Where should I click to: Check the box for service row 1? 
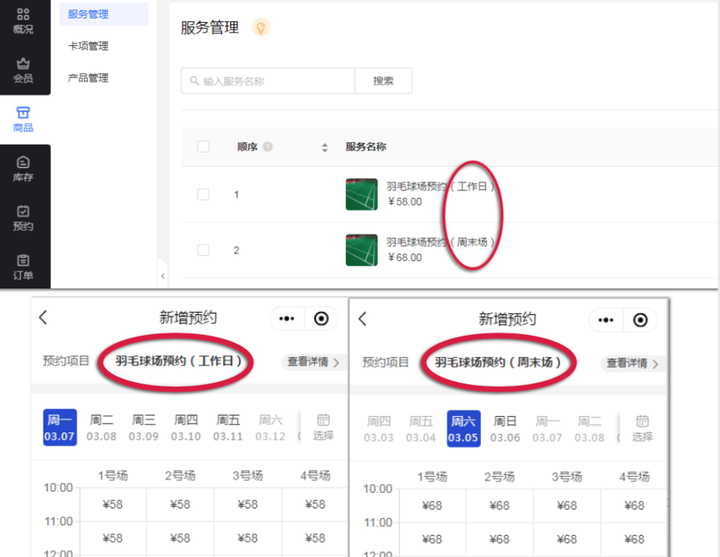pos(204,194)
